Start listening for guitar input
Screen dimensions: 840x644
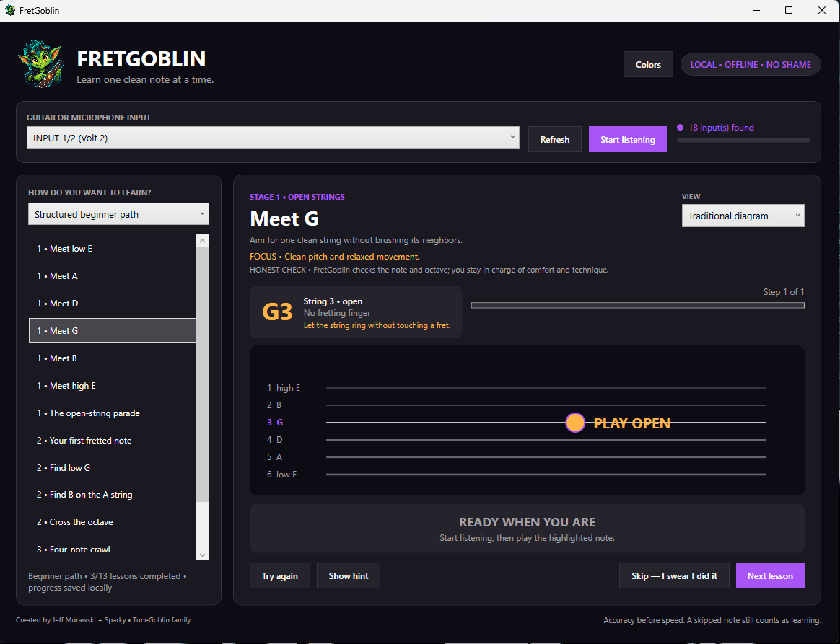tap(627, 139)
